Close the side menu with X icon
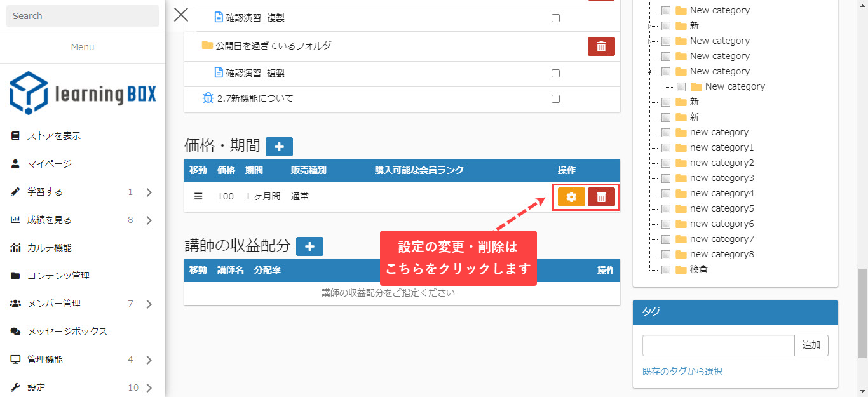The image size is (868, 397). 181,15
